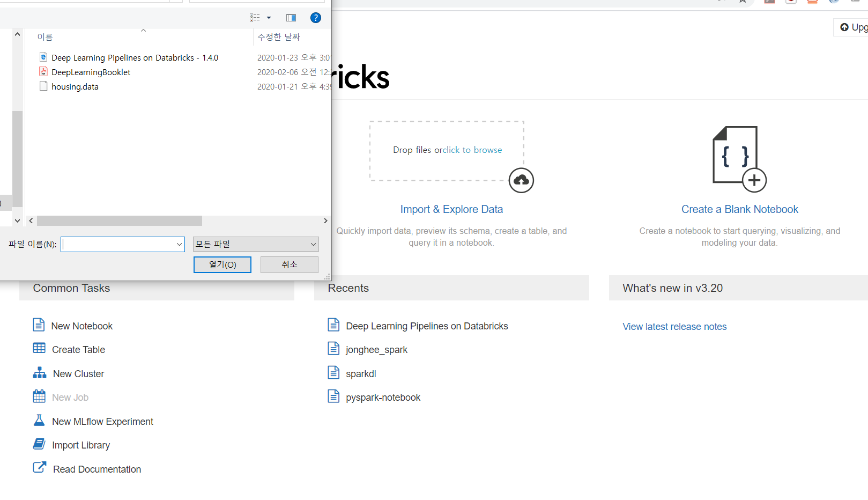Click the file list horizontal scrollbar thumb

120,220
